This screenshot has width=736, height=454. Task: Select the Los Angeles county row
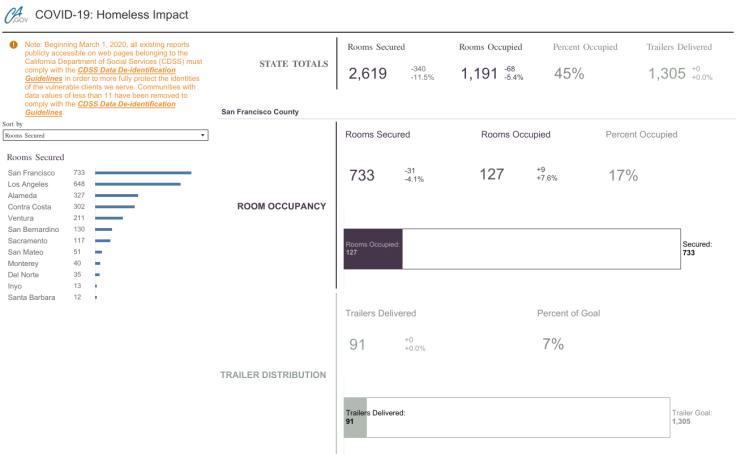coord(30,184)
